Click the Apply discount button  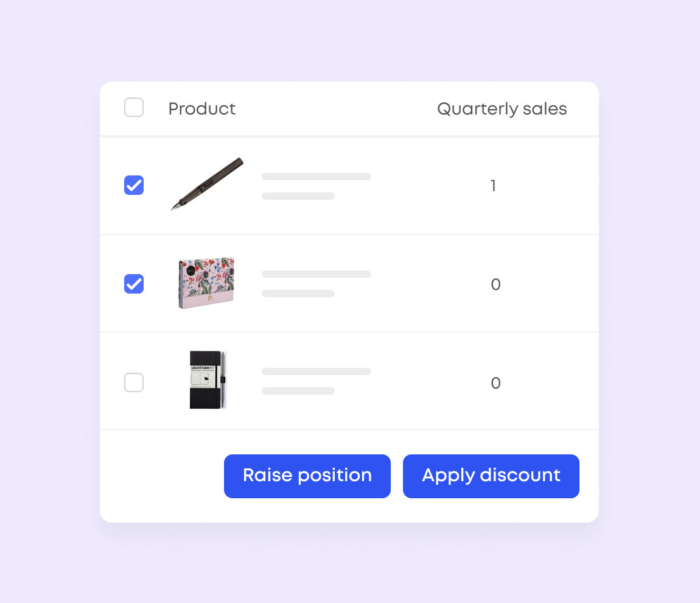click(491, 476)
